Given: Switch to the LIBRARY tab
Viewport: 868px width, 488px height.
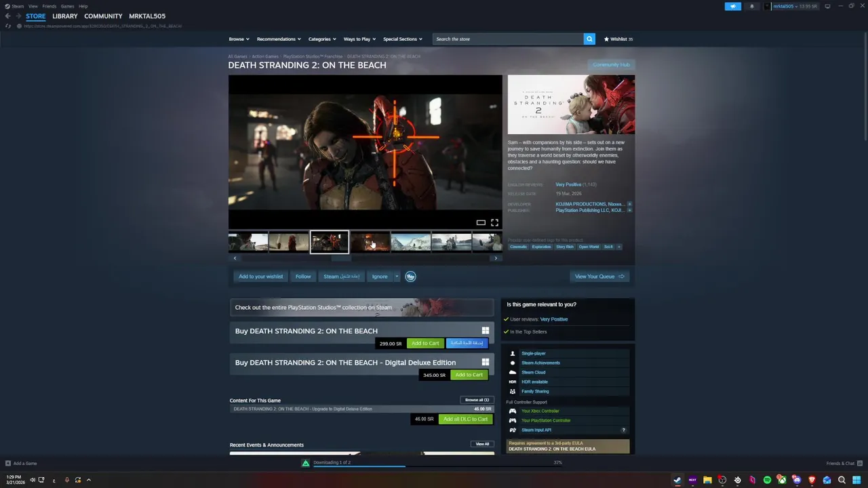Looking at the screenshot, I should 65,16.
